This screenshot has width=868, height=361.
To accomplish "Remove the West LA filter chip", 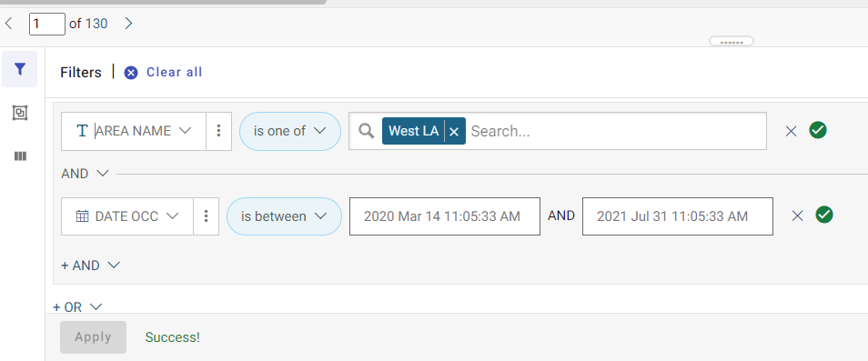I will (x=454, y=131).
